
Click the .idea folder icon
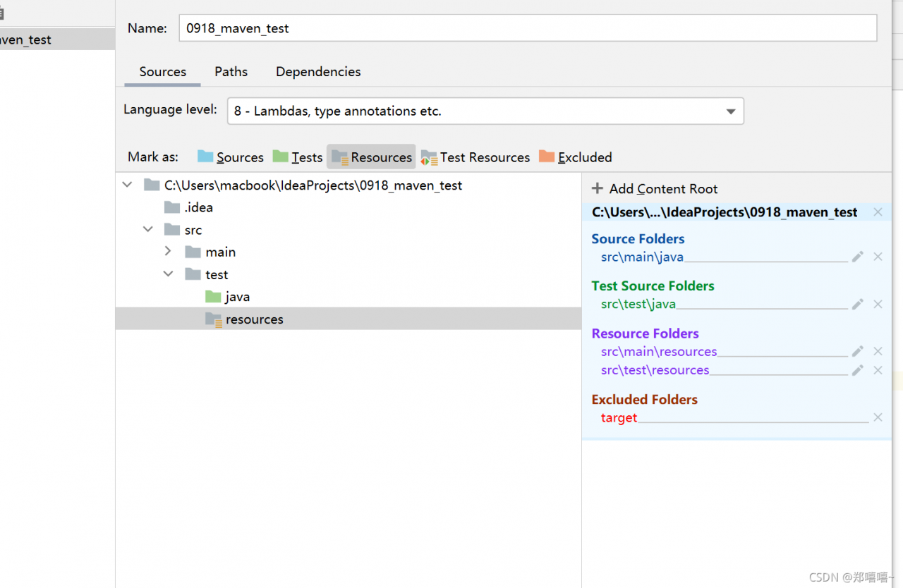click(172, 207)
